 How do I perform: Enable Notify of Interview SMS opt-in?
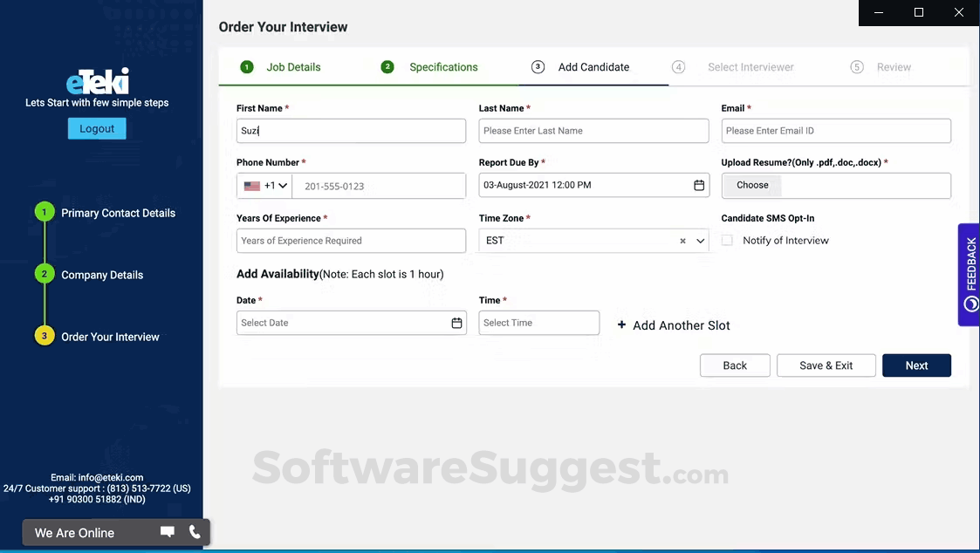point(727,240)
